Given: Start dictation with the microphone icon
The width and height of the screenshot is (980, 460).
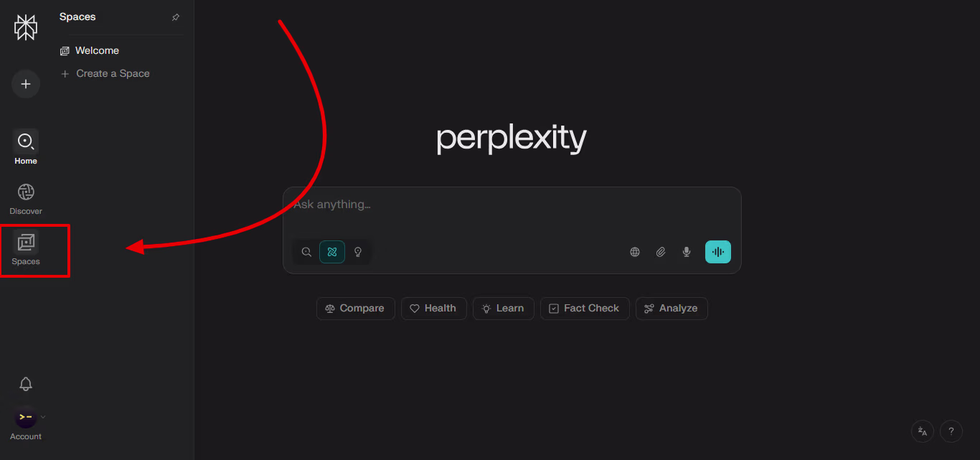Looking at the screenshot, I should (687, 252).
